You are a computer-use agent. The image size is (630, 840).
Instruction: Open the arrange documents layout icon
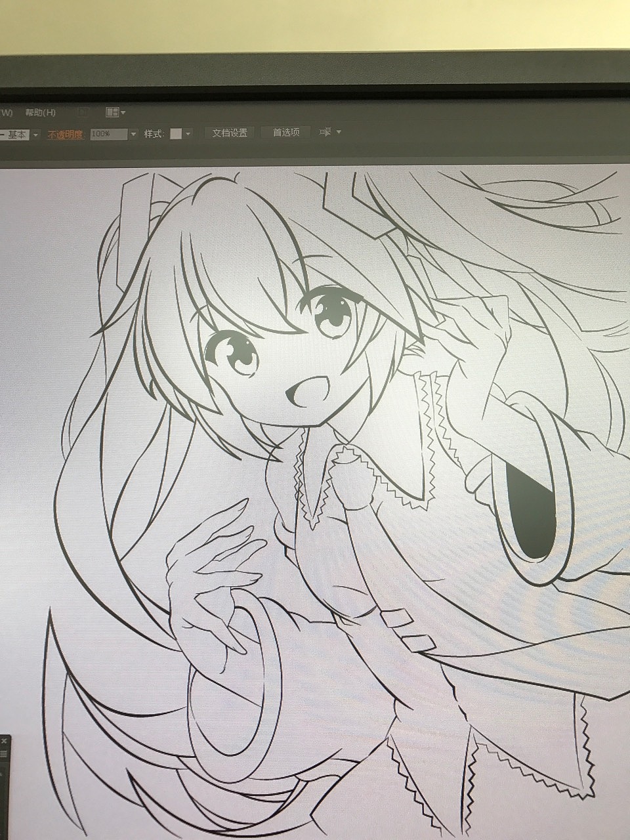pos(112,113)
